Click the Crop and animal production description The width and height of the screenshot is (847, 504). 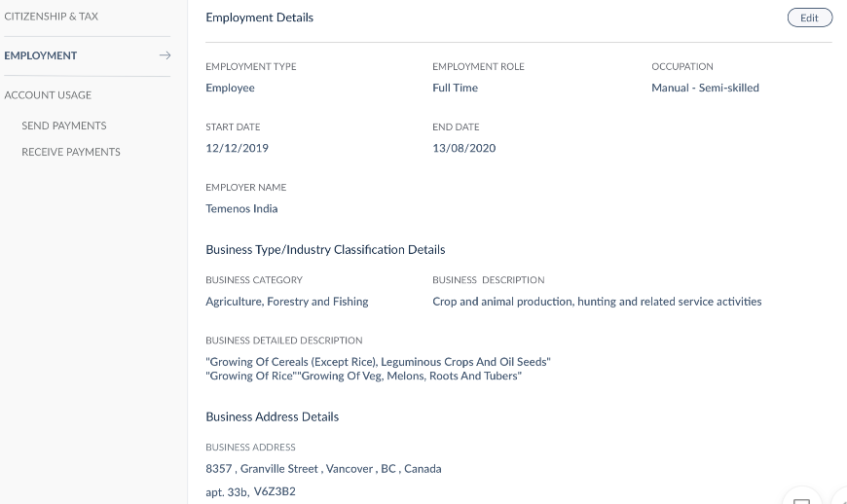pos(596,302)
